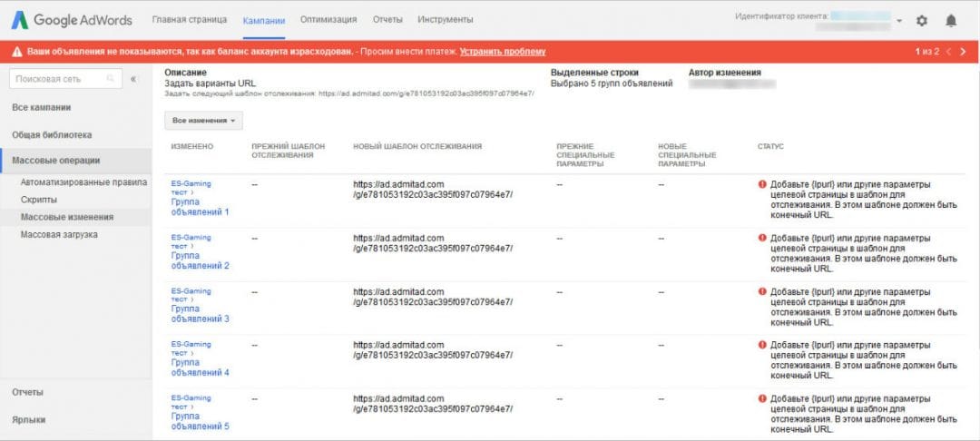Open Автоматизированные правила
Image resolution: width=980 pixels, height=441 pixels.
tap(83, 182)
